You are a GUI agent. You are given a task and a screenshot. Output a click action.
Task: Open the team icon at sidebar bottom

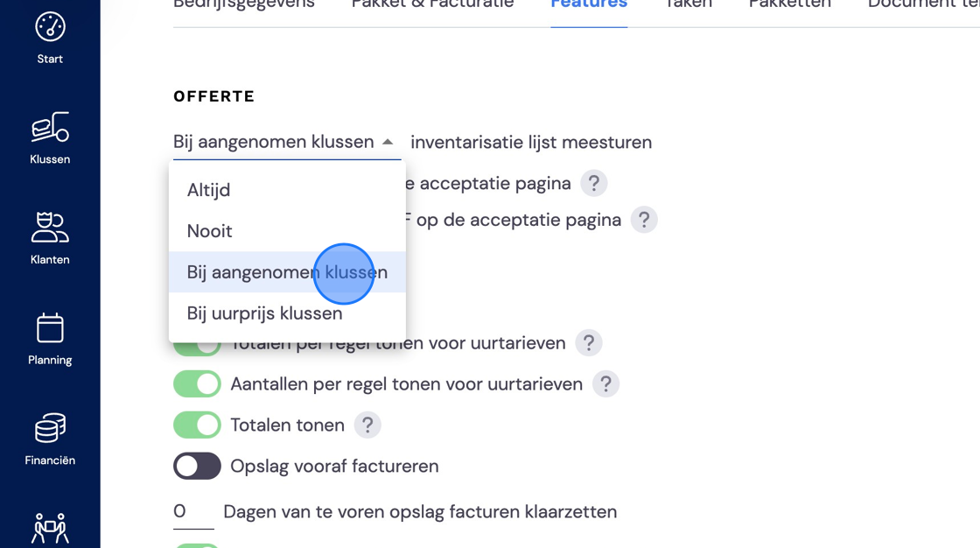click(x=50, y=529)
